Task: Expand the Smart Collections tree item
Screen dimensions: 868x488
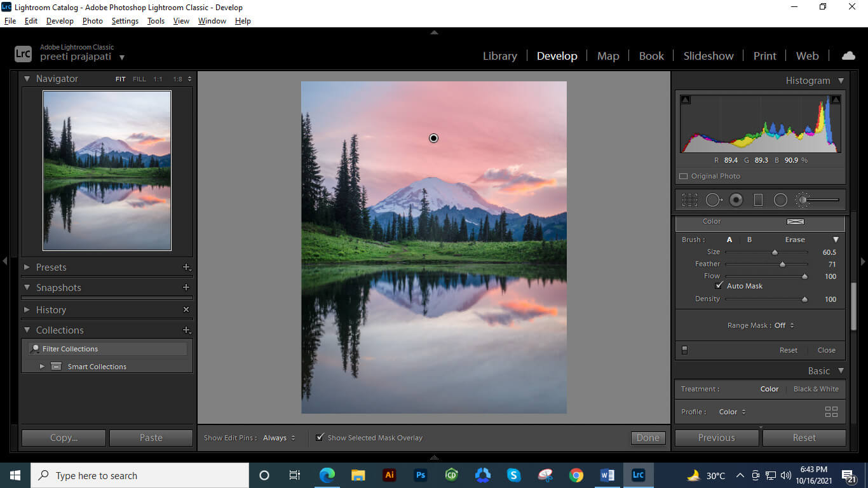Action: 42,366
